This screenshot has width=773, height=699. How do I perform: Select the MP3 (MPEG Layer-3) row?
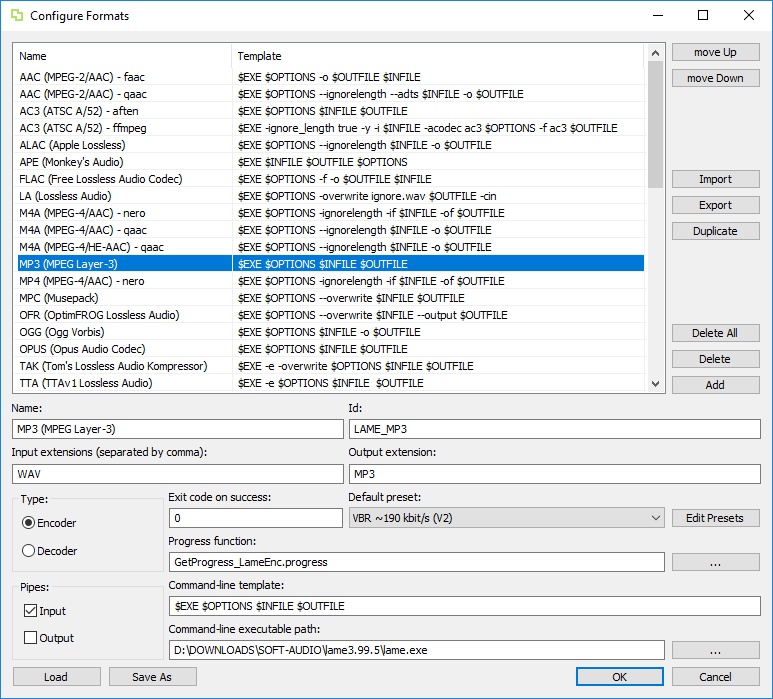[330, 264]
